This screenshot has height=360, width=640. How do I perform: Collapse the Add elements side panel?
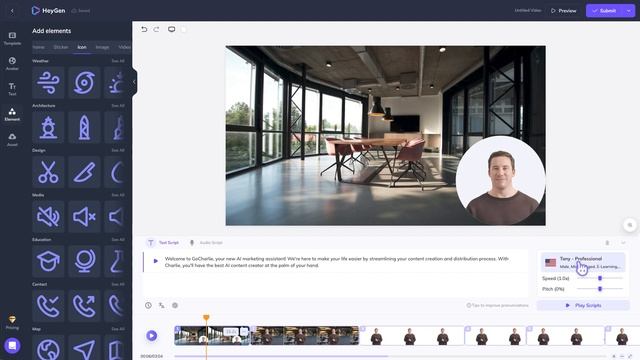coord(134,82)
